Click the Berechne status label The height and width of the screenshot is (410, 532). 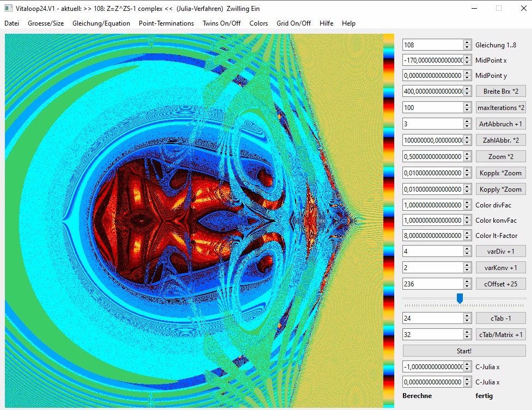[x=417, y=396]
